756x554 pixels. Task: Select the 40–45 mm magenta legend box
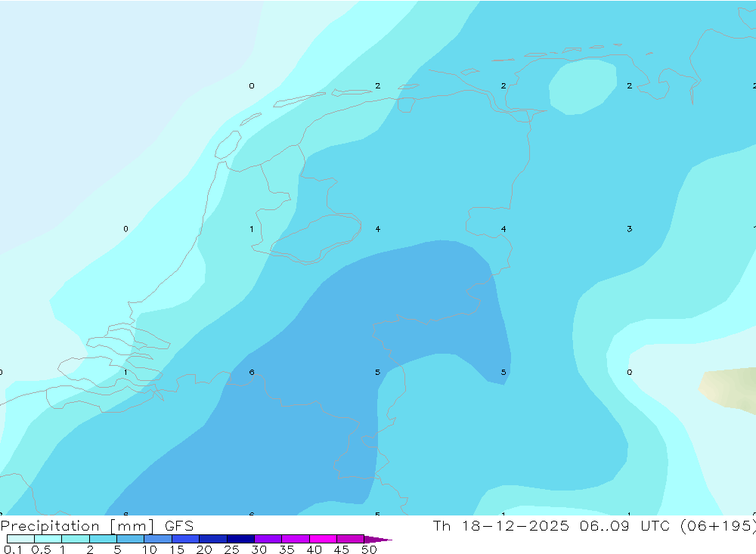[x=323, y=539]
